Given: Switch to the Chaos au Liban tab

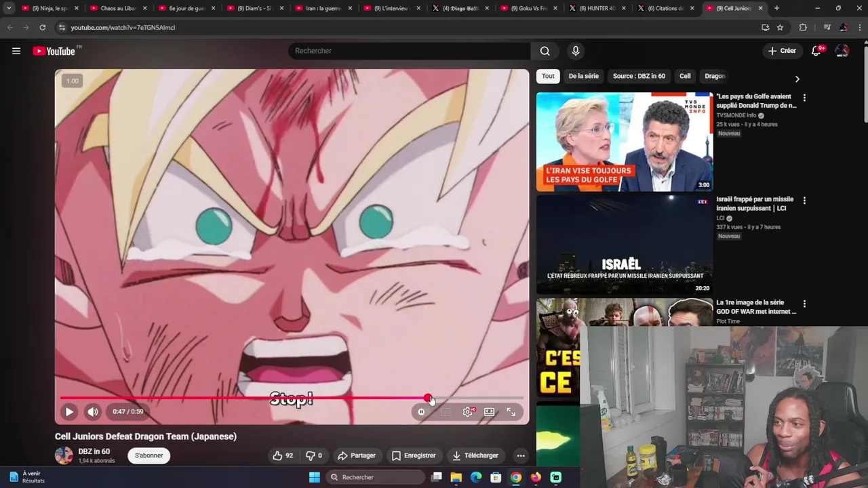Looking at the screenshot, I should (x=117, y=8).
